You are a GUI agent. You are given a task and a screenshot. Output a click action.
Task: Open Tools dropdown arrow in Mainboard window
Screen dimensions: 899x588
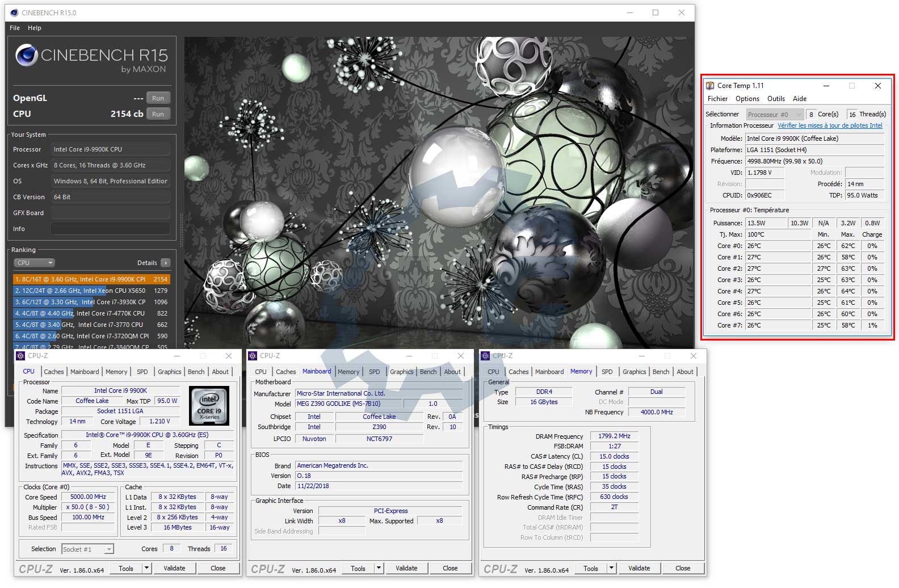click(x=379, y=568)
